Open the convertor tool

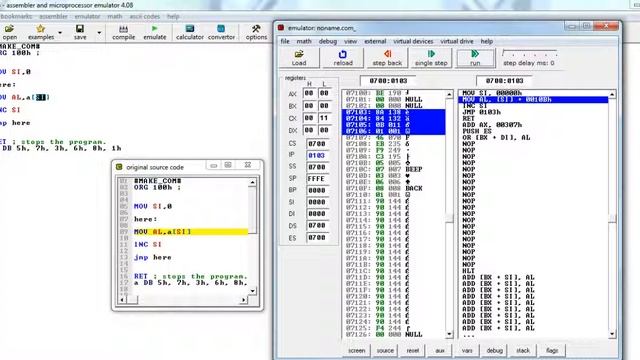pyautogui.click(x=221, y=32)
